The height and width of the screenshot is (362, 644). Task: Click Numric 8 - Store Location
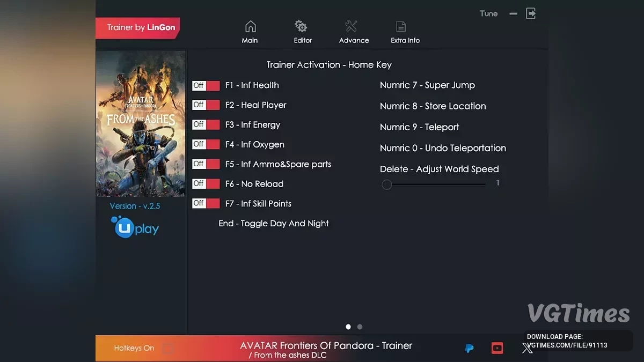(x=433, y=106)
